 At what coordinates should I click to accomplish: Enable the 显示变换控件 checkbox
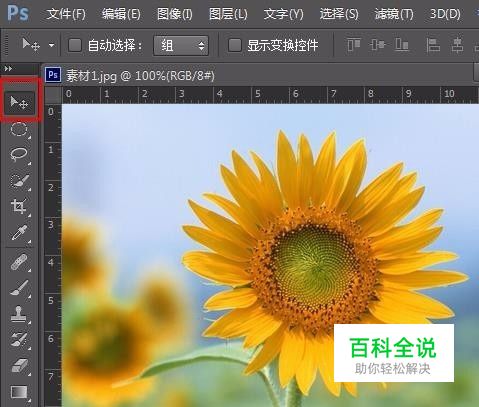pos(234,45)
